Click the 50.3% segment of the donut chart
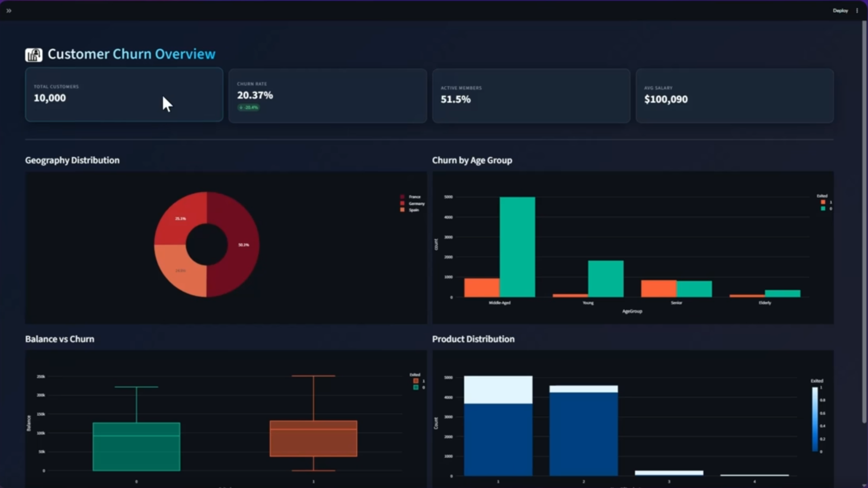Screen dimensions: 868x488 [x=242, y=245]
